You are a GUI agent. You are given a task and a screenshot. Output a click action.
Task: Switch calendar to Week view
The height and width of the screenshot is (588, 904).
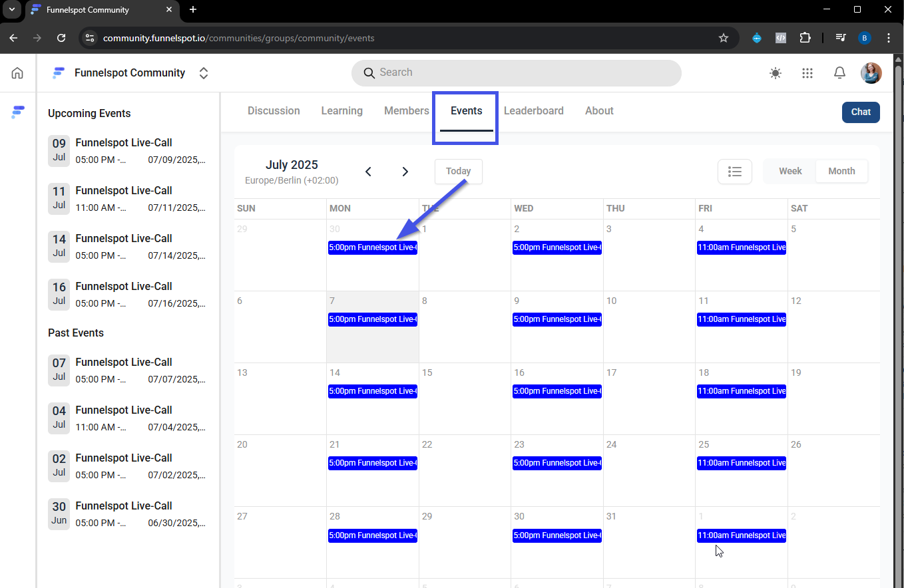pyautogui.click(x=790, y=172)
